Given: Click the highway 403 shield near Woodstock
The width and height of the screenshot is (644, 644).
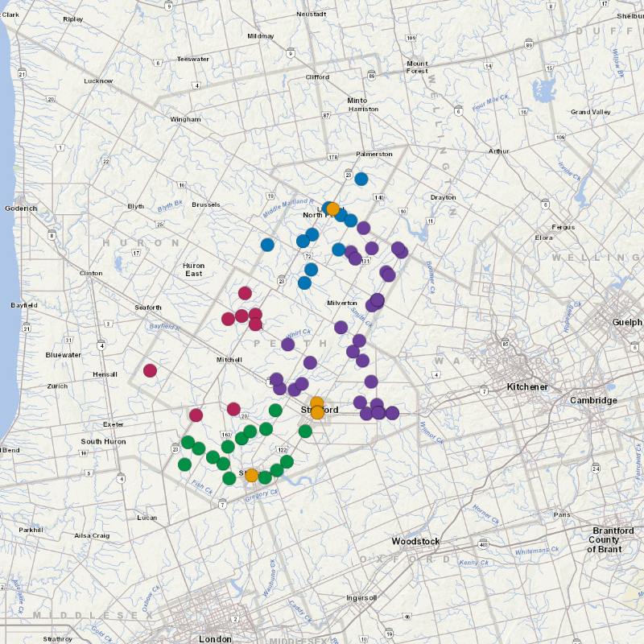Looking at the screenshot, I should click(x=484, y=545).
